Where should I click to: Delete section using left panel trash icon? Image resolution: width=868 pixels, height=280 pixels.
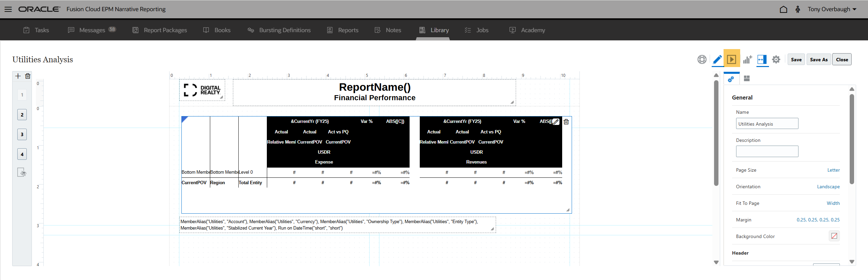(x=28, y=76)
